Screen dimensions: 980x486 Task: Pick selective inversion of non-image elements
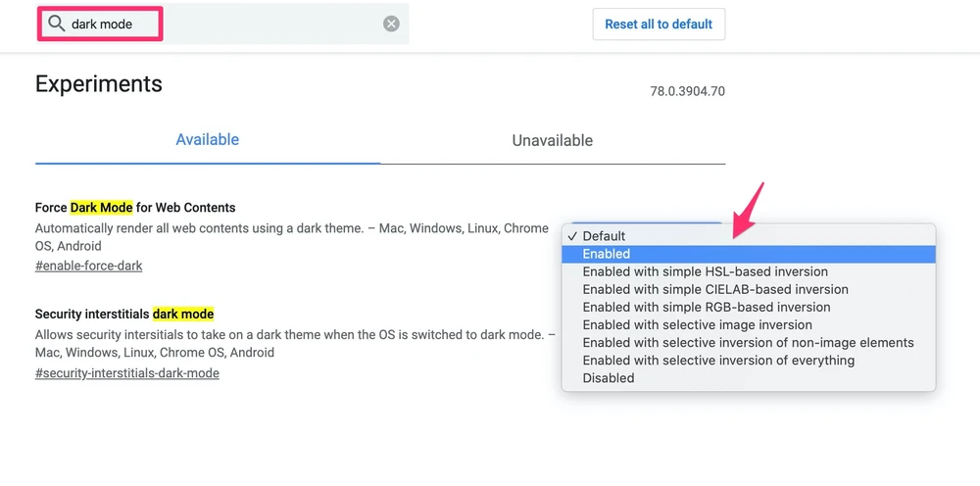pyautogui.click(x=747, y=342)
